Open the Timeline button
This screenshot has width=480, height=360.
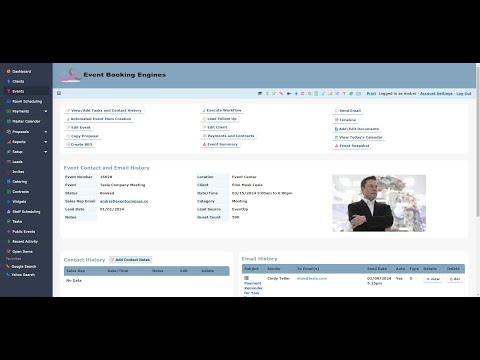tap(345, 120)
